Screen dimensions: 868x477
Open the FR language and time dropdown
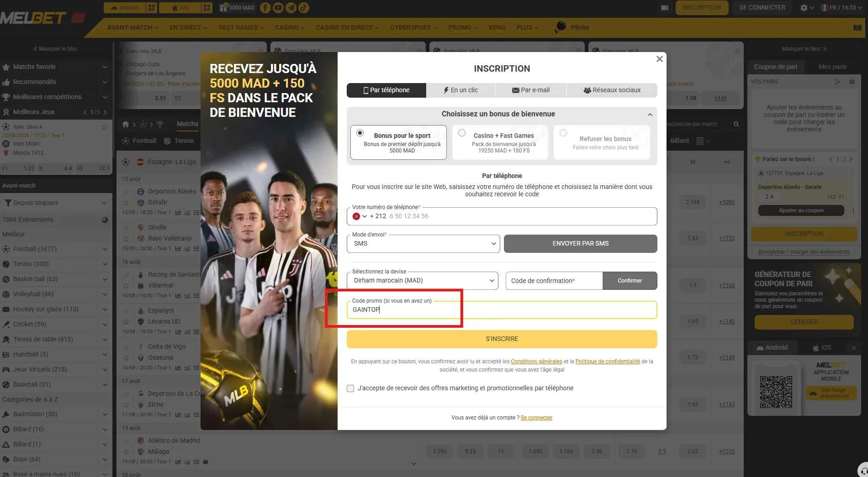point(842,8)
